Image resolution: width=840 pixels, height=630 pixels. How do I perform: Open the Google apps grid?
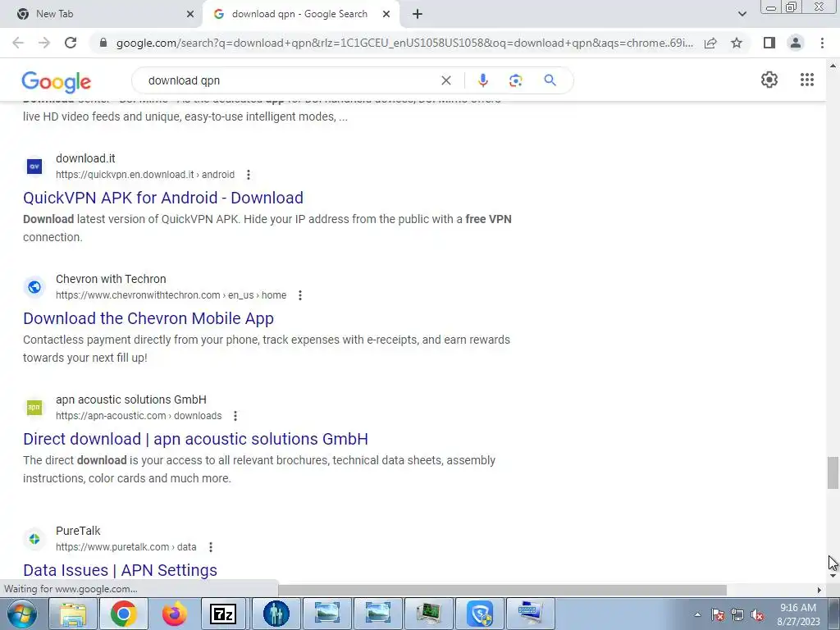[x=807, y=80]
